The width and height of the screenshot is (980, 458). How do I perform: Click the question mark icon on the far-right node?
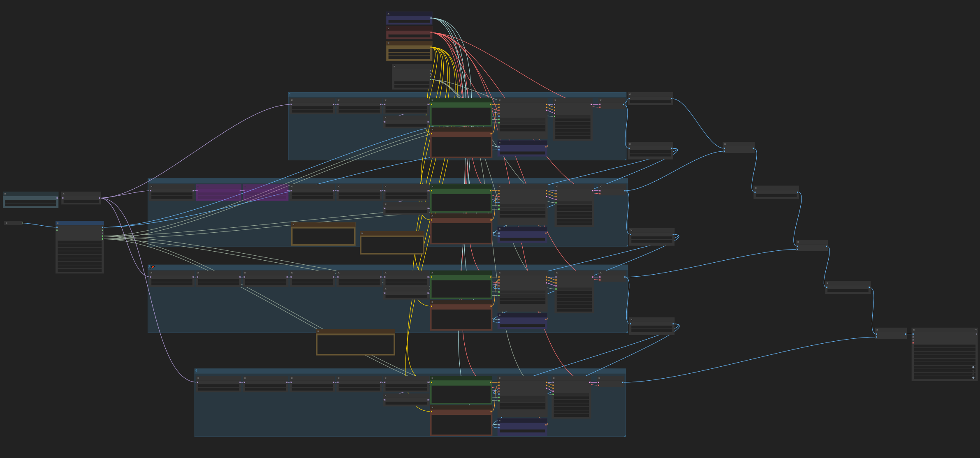tap(976, 330)
